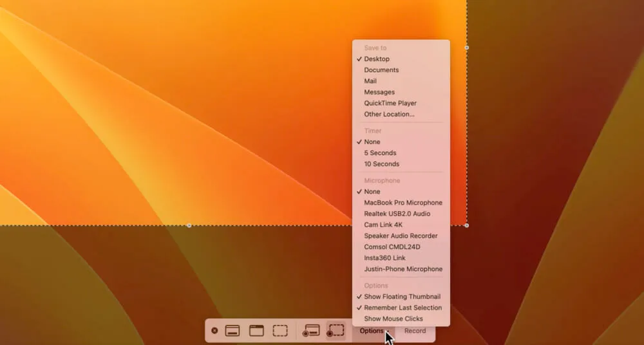Select Capture Selected Portion icon
The width and height of the screenshot is (644, 345).
pos(280,331)
